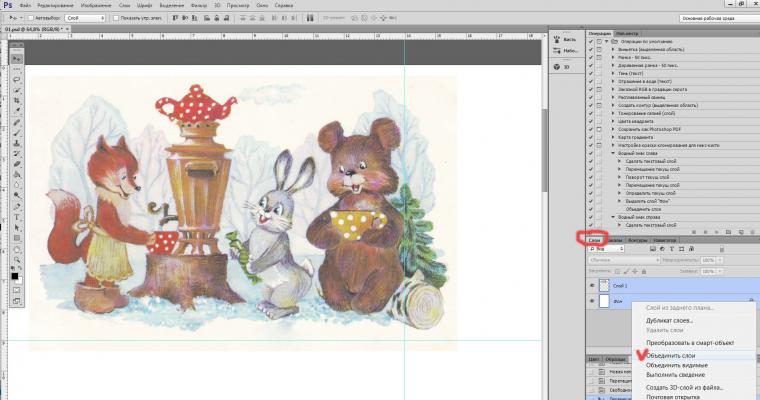Viewport: 760px width, 400px height.
Task: Choose Объединить видимые in context menu
Action: point(677,365)
